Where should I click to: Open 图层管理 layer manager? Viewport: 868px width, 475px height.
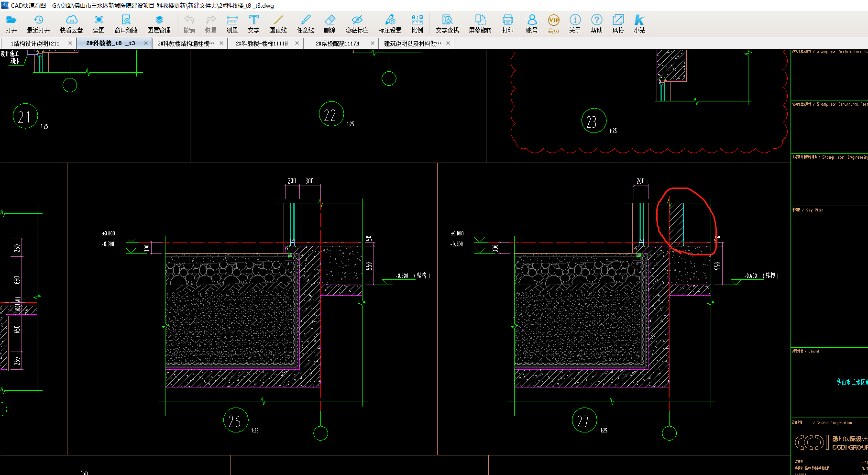[x=159, y=23]
